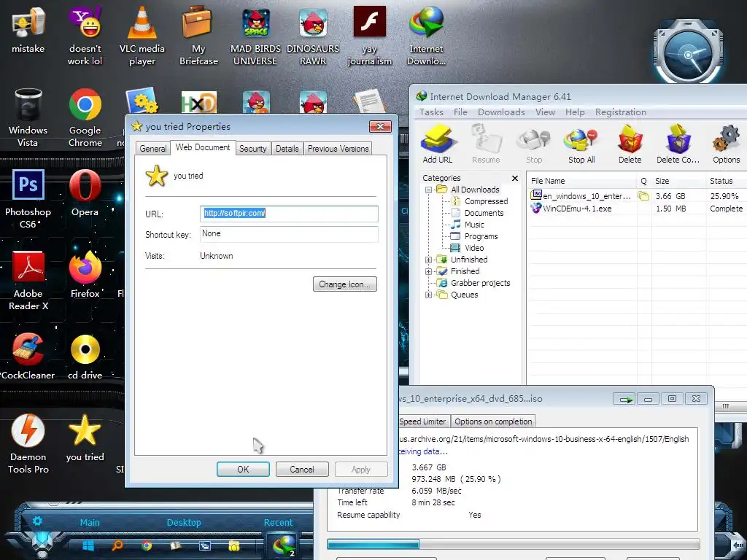The image size is (747, 560).
Task: Switch to the Security tab
Action: tap(252, 149)
